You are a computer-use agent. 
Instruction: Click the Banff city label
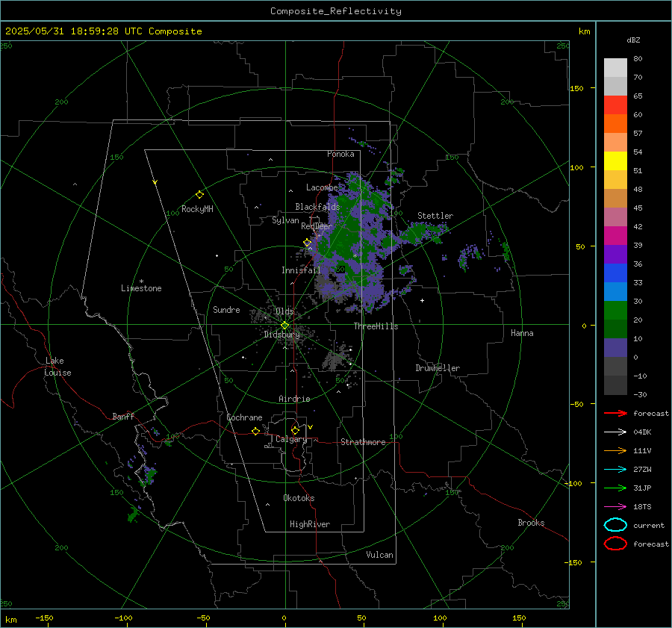(123, 416)
